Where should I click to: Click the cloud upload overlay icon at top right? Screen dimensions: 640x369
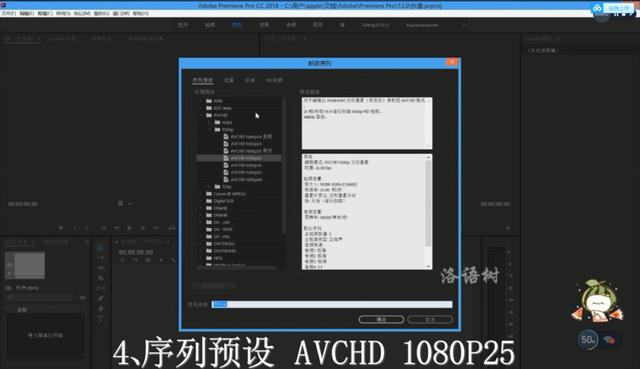tap(597, 8)
